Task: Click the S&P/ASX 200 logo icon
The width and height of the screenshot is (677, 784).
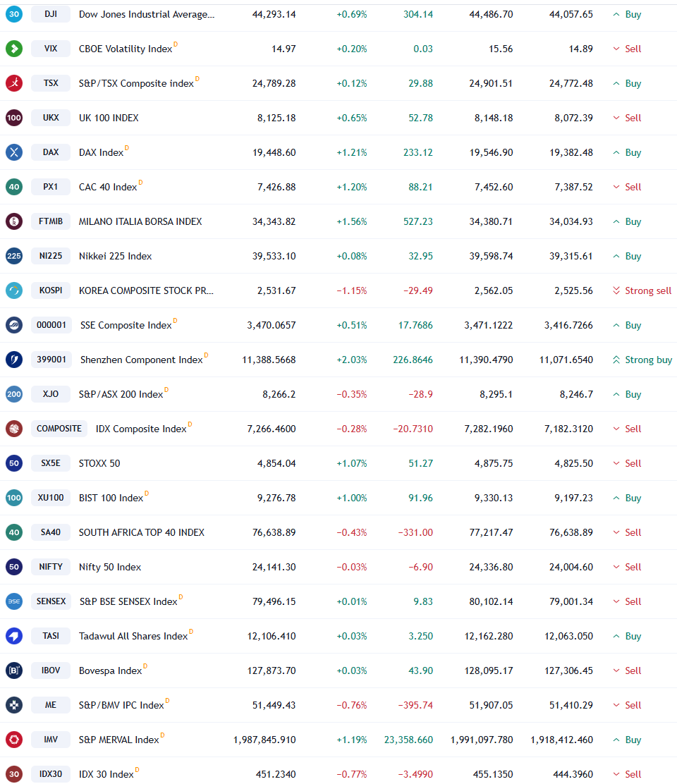Action: coord(14,393)
